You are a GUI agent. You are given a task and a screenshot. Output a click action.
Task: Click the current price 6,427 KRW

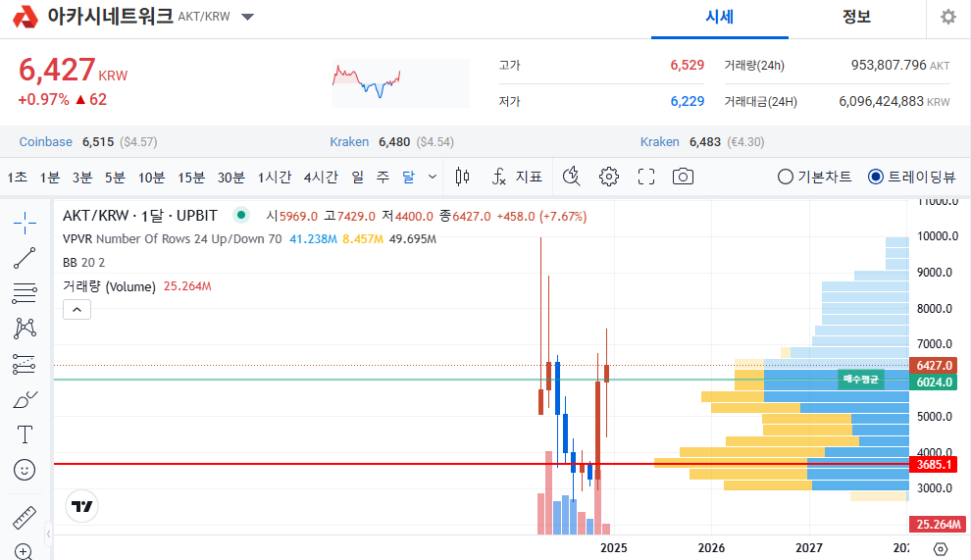click(74, 70)
